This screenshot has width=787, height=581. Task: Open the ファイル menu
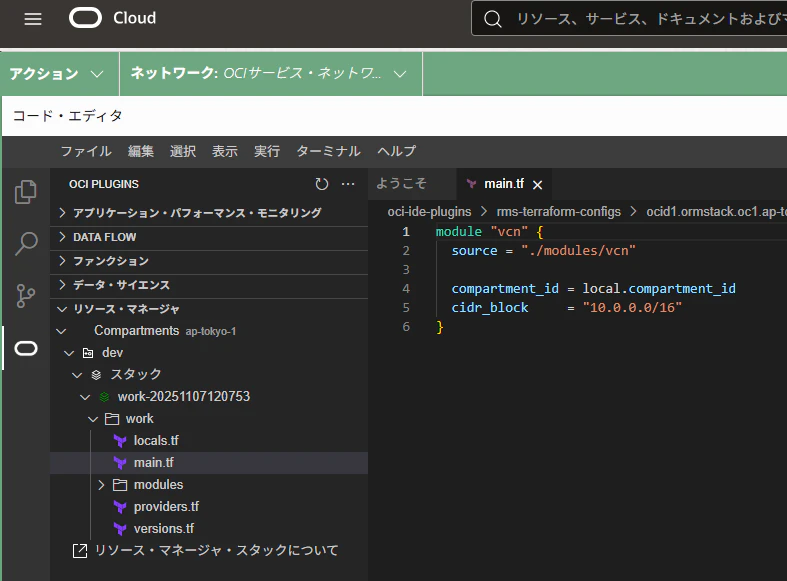click(86, 151)
